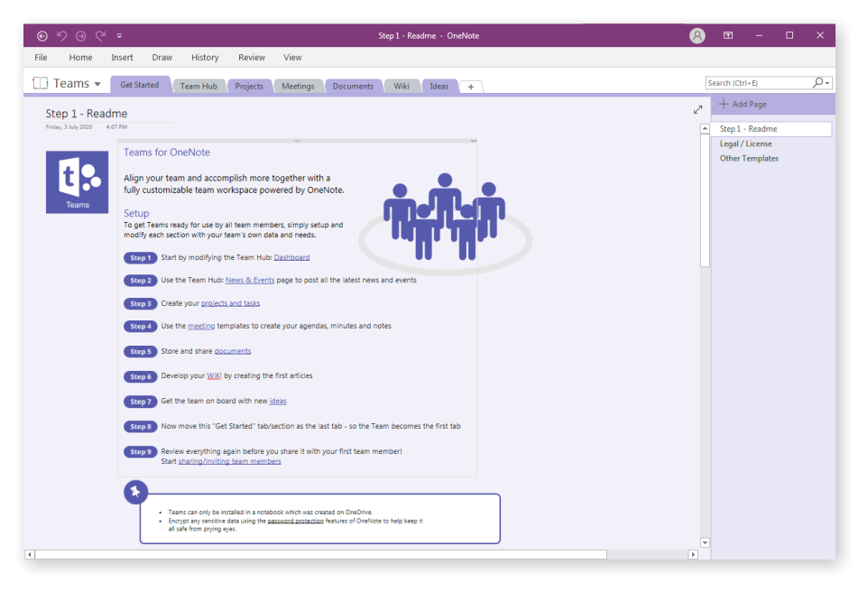Open the Customize Quick Access Toolbar dropdown
Viewport: 868px width, 592px height.
[119, 36]
